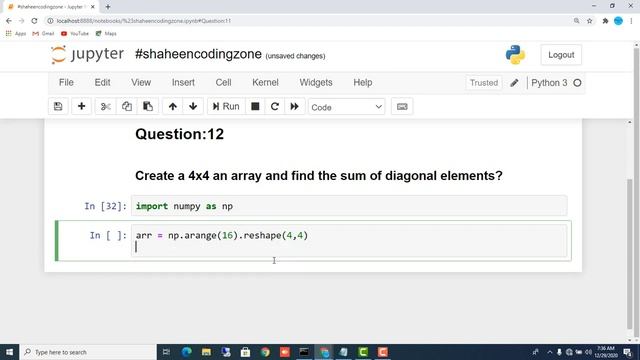Rename notebook title #shaheencodingzone
640x360 pixels.
[198, 54]
